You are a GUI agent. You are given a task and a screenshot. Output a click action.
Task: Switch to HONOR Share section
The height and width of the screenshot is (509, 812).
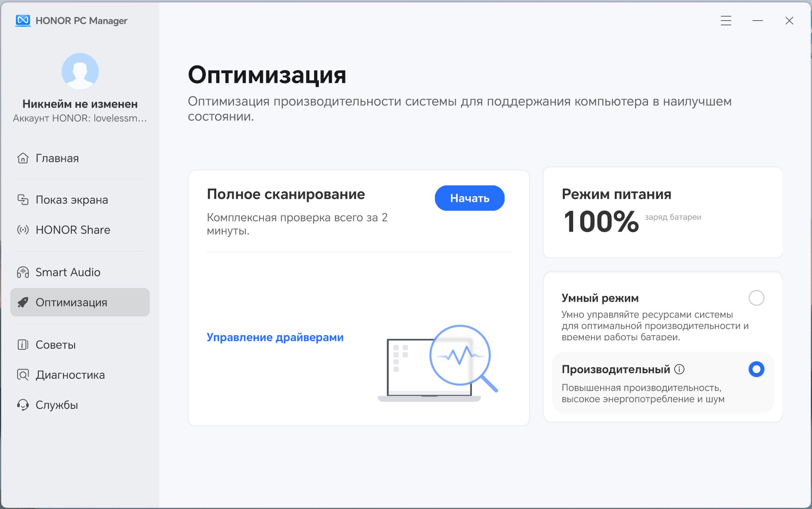[x=80, y=230]
